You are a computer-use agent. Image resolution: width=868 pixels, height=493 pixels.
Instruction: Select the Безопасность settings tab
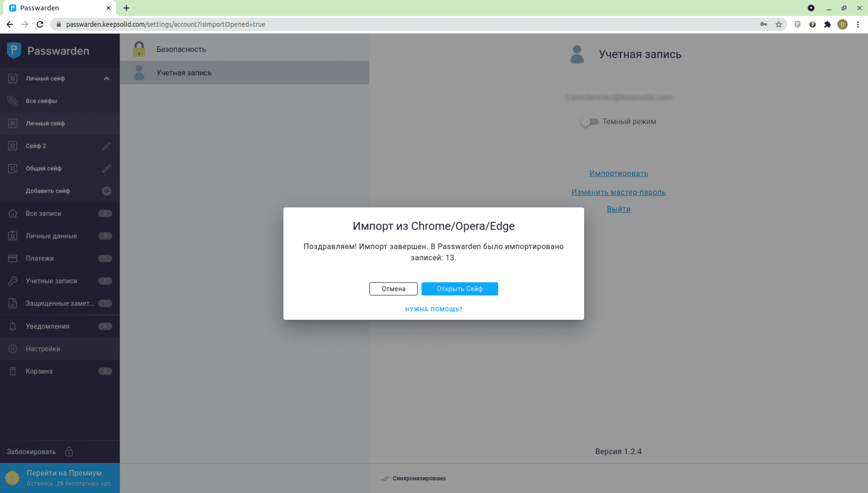click(x=181, y=49)
